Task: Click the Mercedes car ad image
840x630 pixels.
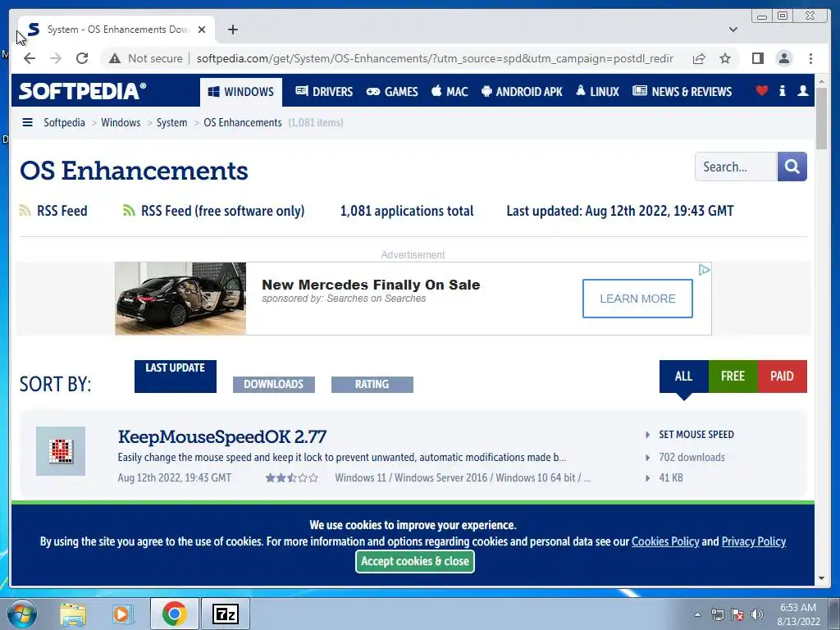Action: pos(180,299)
